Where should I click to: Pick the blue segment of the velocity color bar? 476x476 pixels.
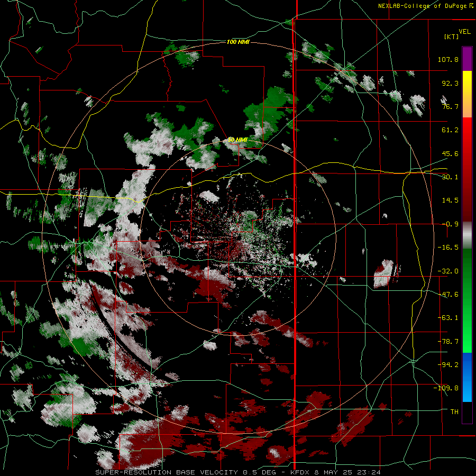(467, 377)
